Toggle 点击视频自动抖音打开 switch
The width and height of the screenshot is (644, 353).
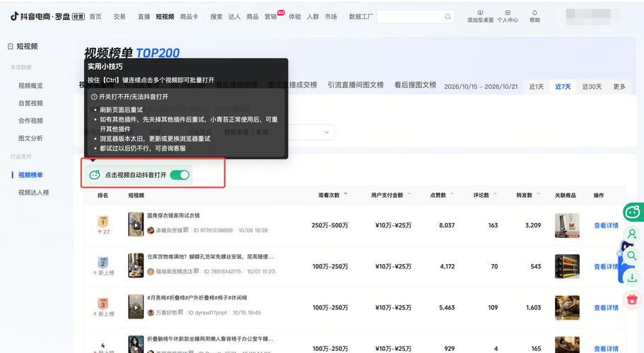click(x=180, y=175)
